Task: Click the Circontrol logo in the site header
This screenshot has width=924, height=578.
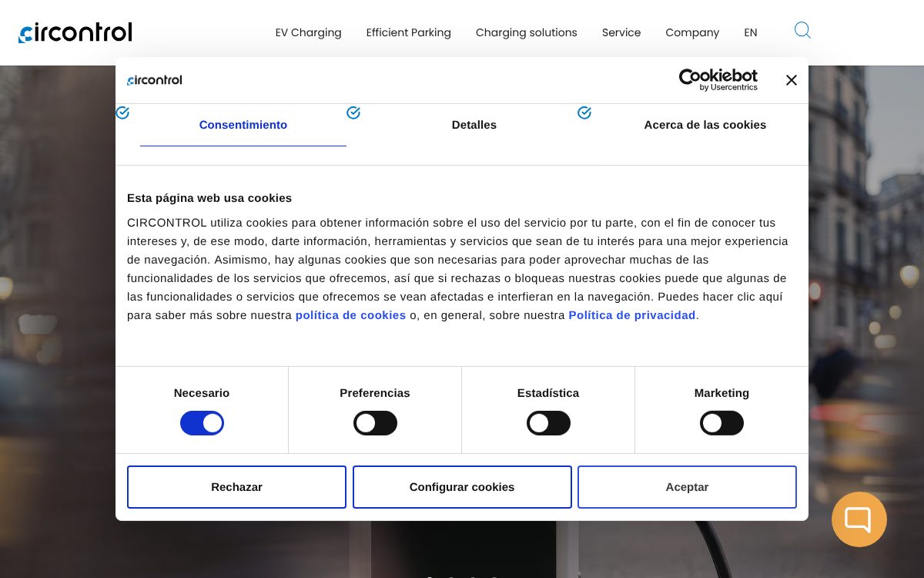Action: coord(75,32)
